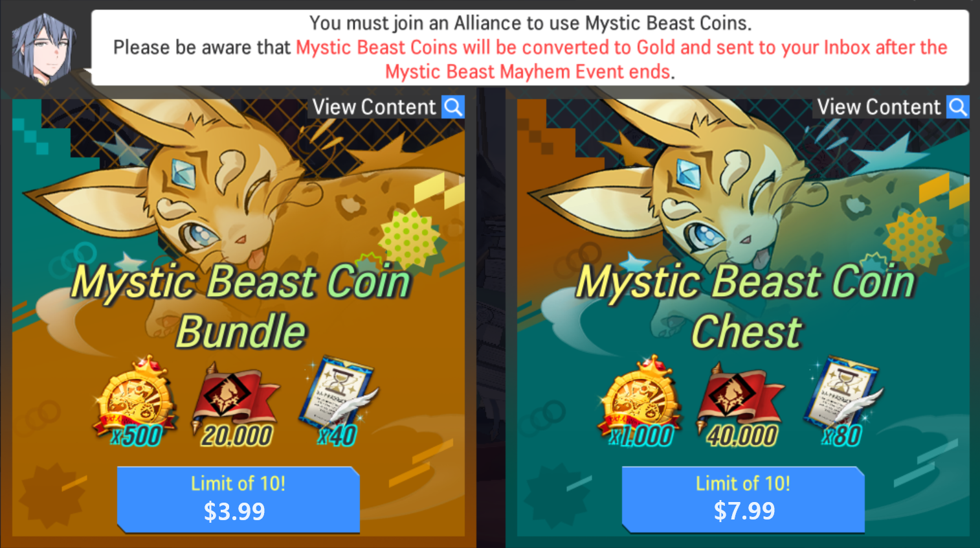Viewport: 980px width, 548px height.
Task: Click the red Mystic Beast Coins warning text
Action: (621, 59)
